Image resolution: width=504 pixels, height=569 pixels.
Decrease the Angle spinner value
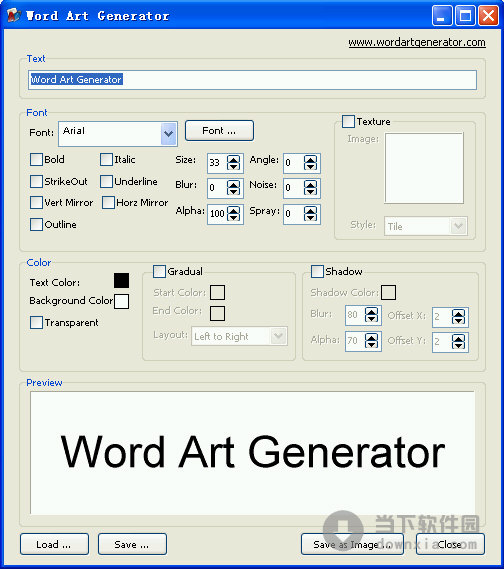[310, 166]
